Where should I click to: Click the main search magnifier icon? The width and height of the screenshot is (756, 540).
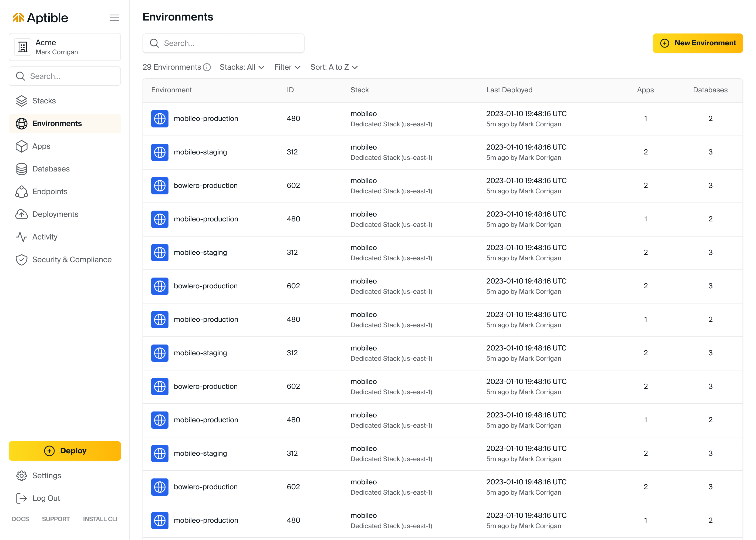pyautogui.click(x=154, y=43)
